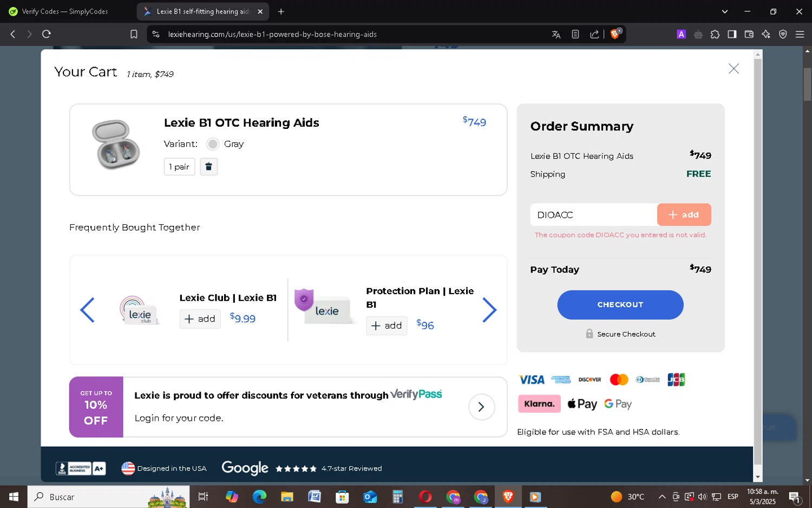This screenshot has height=508, width=812.
Task: Click the Lexie Club product image
Action: (x=140, y=311)
